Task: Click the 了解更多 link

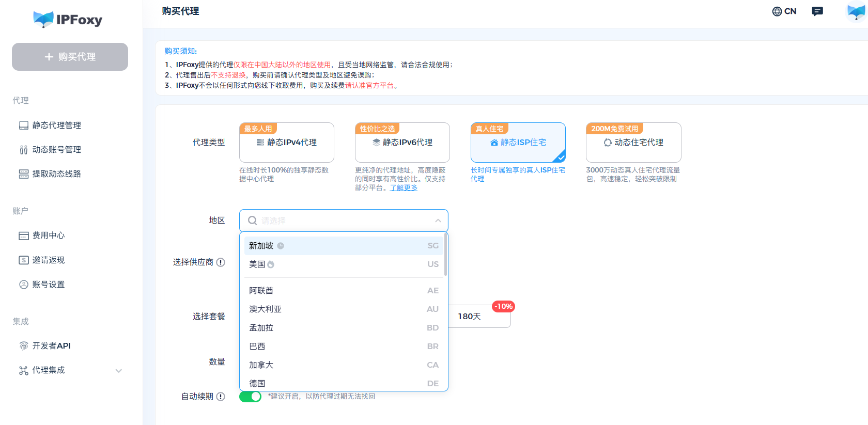Action: [x=404, y=188]
